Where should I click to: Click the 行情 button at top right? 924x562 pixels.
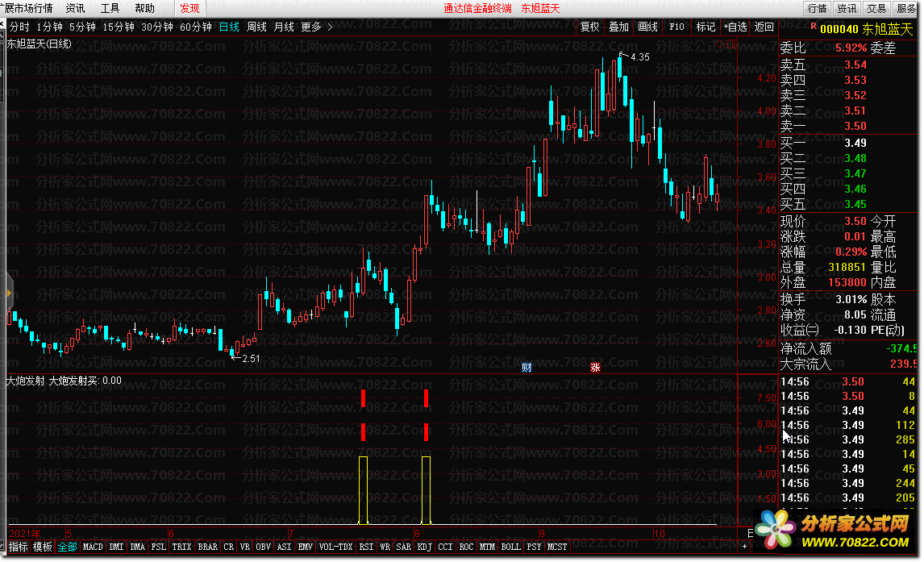[x=817, y=8]
